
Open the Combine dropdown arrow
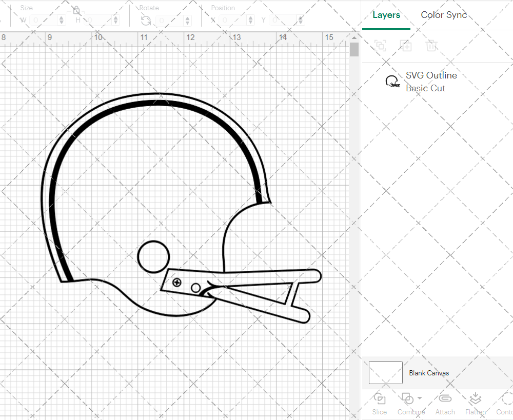[x=420, y=398]
